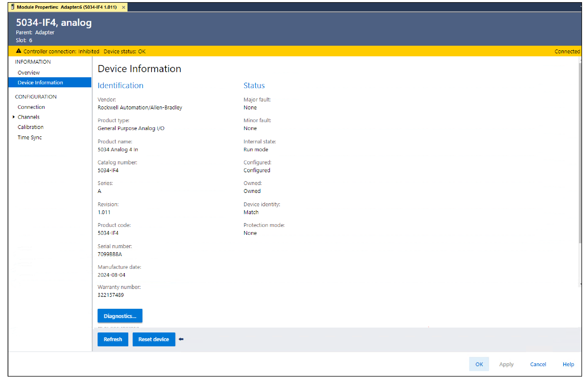Image resolution: width=588 pixels, height=379 pixels.
Task: Click the Parent: Adapter label
Action: point(35,32)
